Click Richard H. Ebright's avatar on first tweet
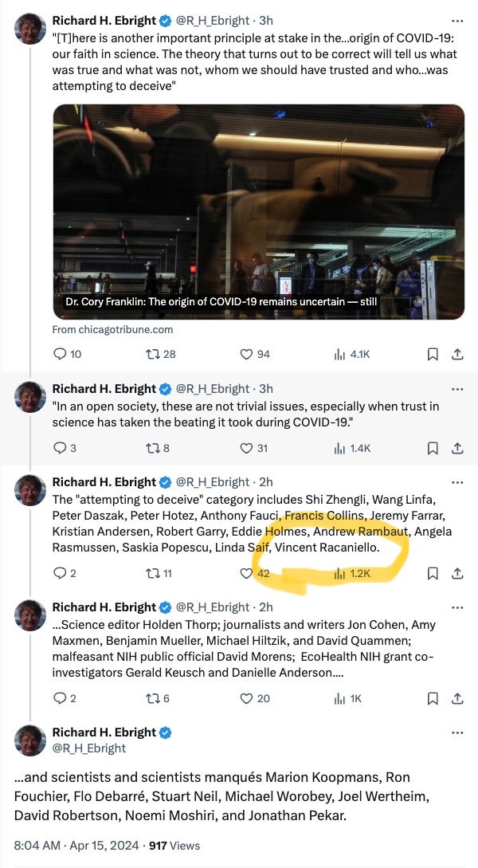 [30, 29]
